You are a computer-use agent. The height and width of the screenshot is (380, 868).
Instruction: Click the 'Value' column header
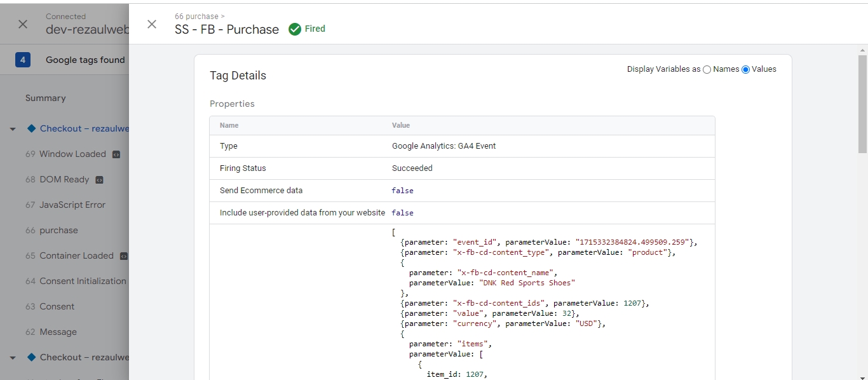tap(401, 125)
